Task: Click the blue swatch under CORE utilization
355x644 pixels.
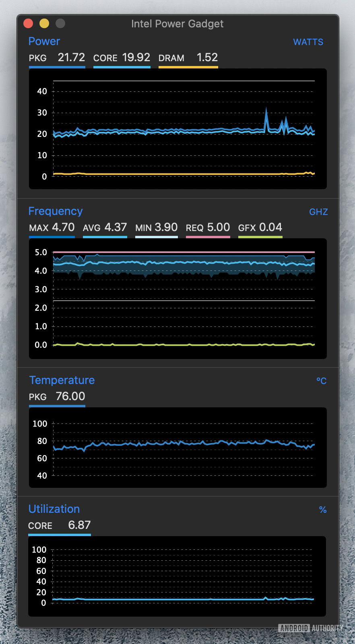Action: (59, 535)
